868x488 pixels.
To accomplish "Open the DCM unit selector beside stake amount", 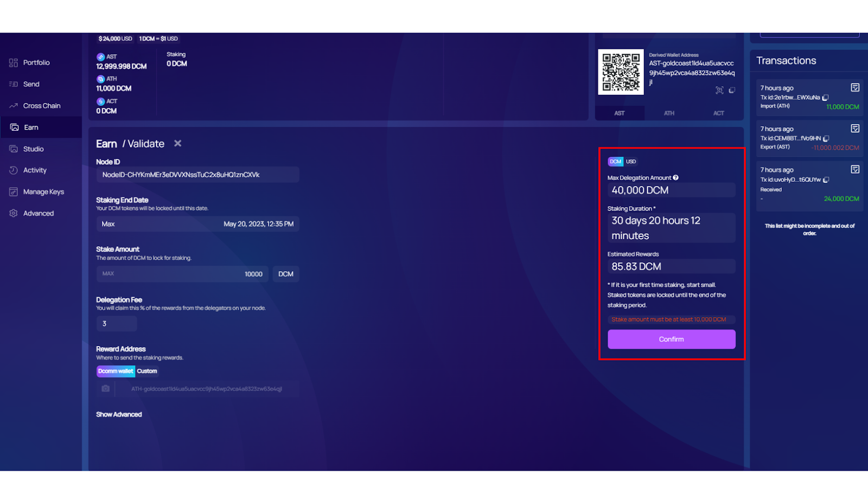I will coord(285,274).
